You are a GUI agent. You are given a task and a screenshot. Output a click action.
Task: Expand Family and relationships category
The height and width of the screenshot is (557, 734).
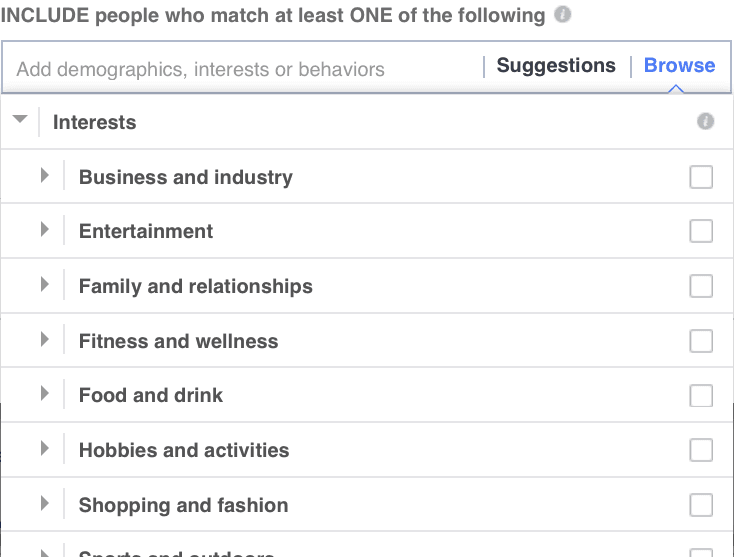coord(44,285)
